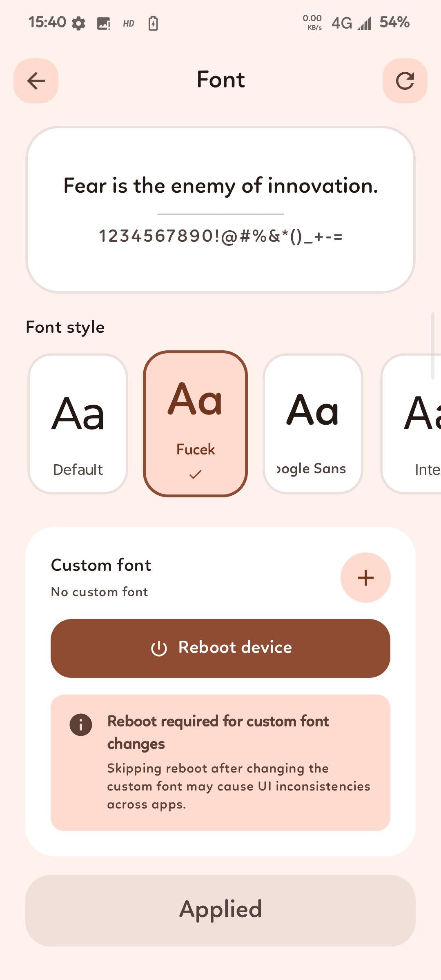Tap the checkmark under Fucek
The width and height of the screenshot is (441, 980).
195,474
